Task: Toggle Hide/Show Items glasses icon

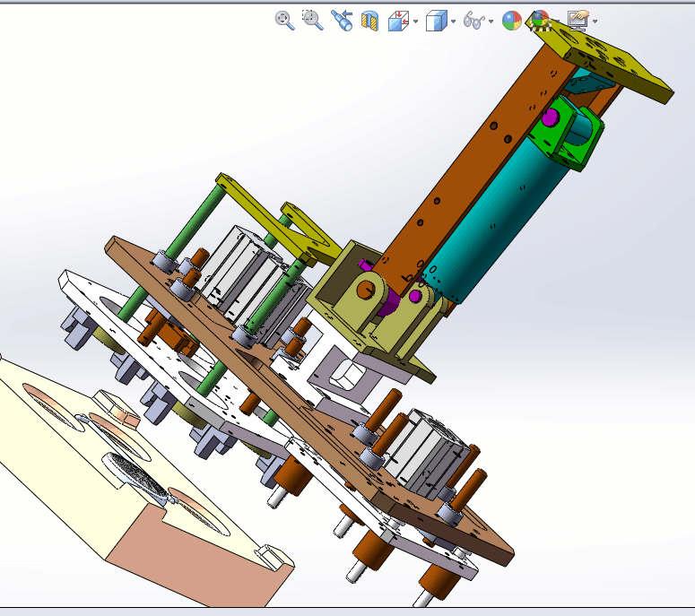Action: [x=473, y=21]
